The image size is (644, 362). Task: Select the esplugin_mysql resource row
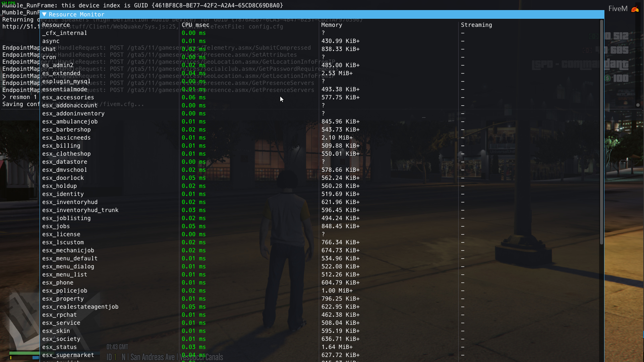(320, 81)
